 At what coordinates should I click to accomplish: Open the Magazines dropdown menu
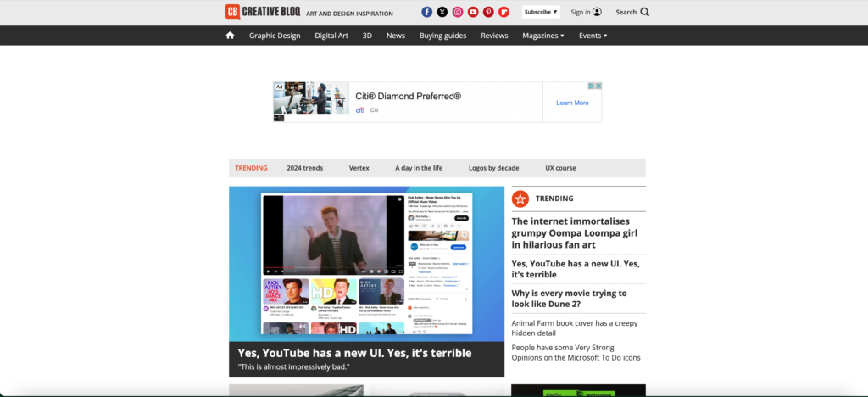542,36
